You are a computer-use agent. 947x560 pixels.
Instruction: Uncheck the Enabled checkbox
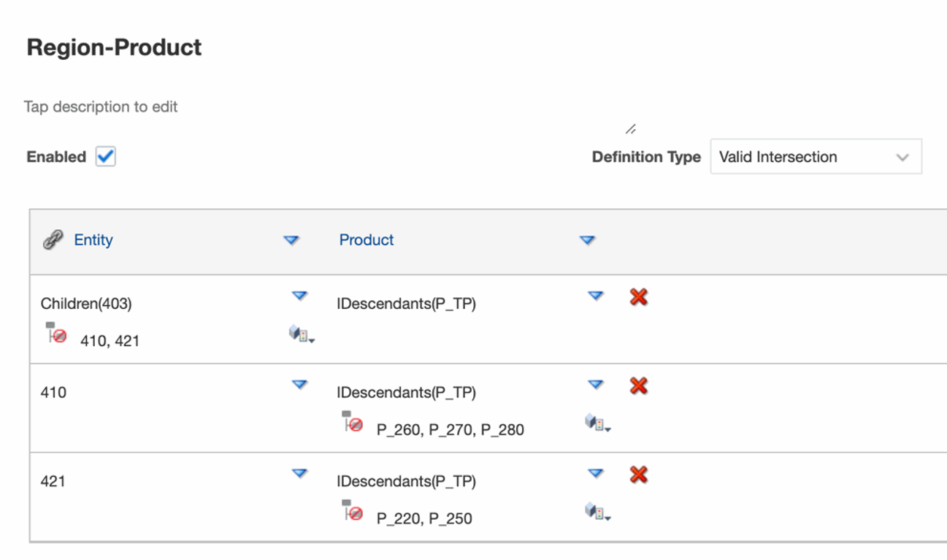pyautogui.click(x=106, y=156)
